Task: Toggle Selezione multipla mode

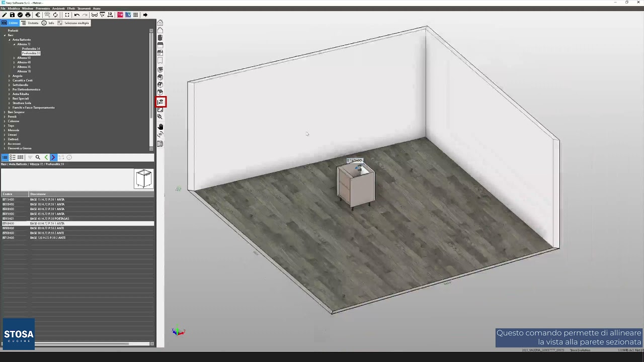Action: click(x=73, y=23)
